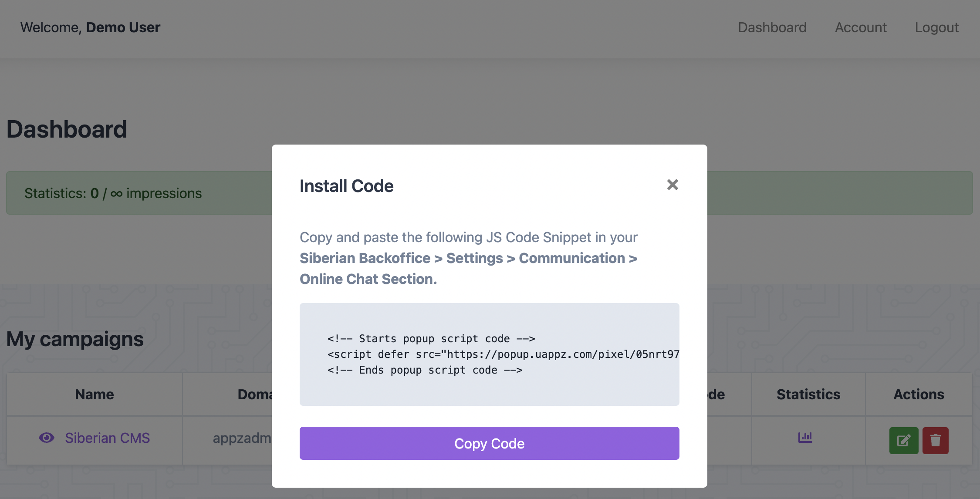This screenshot has width=980, height=499.
Task: Click Logout in the header
Action: click(937, 27)
